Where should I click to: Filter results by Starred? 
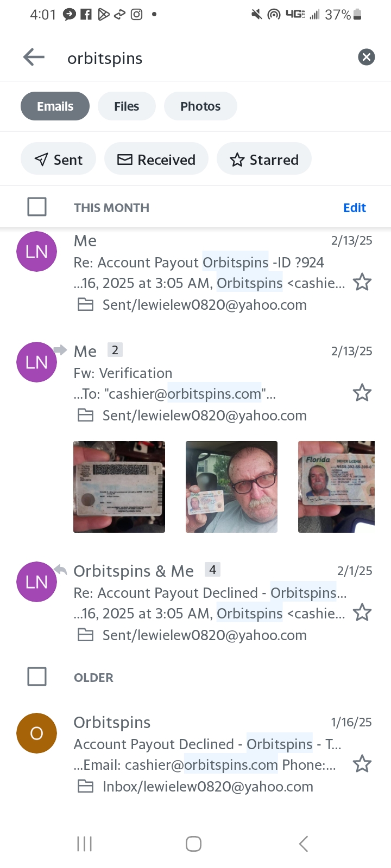pyautogui.click(x=264, y=159)
